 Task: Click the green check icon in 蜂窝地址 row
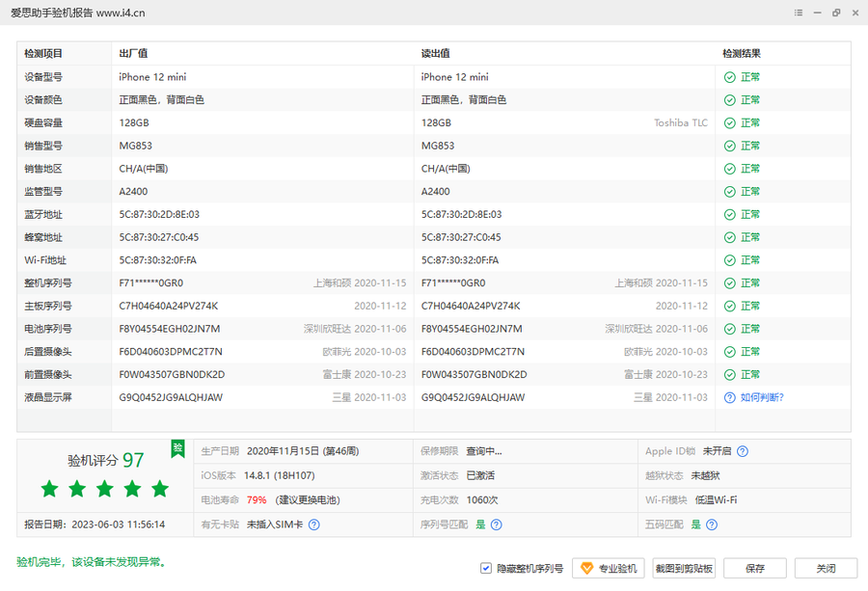pos(730,237)
